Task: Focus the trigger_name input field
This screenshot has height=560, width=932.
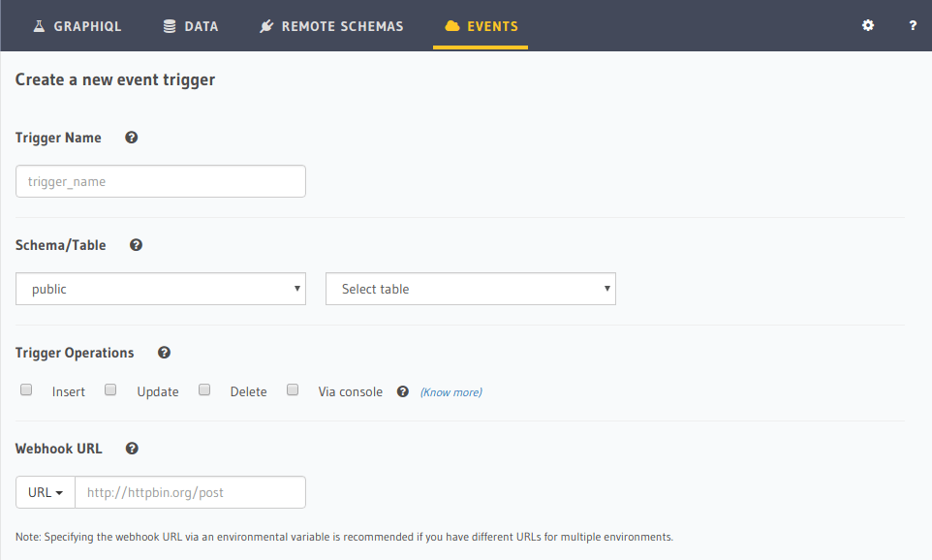Action: (161, 181)
